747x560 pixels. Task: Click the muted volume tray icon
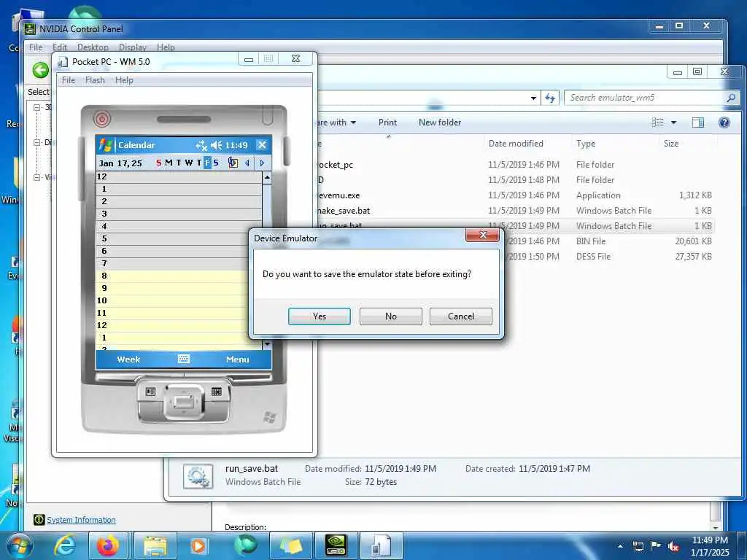coord(673,547)
